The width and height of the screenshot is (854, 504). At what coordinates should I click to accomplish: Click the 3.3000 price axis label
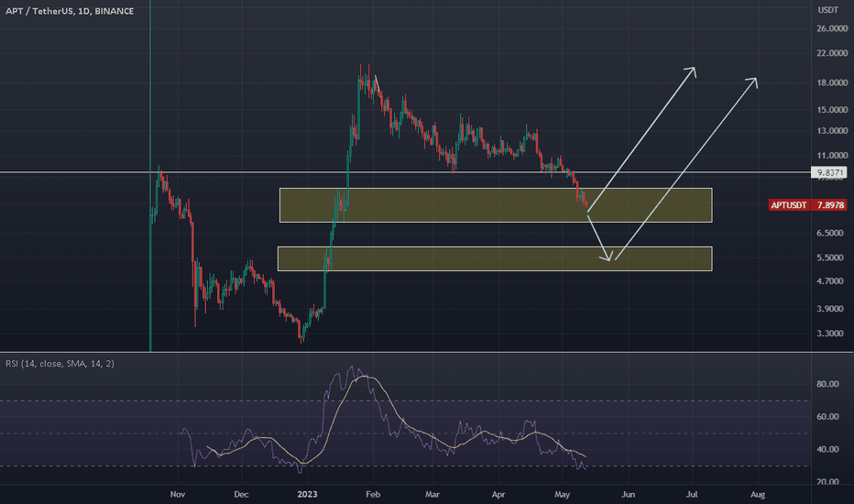click(x=830, y=334)
